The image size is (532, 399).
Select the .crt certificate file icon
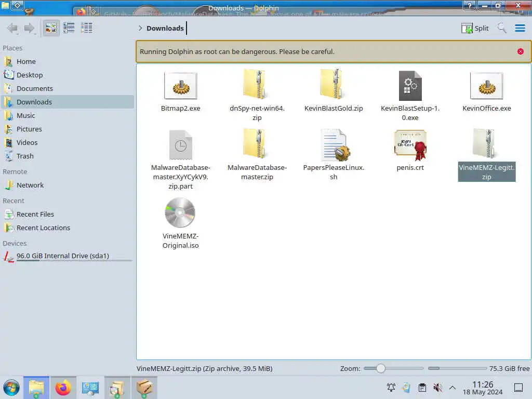coord(410,145)
